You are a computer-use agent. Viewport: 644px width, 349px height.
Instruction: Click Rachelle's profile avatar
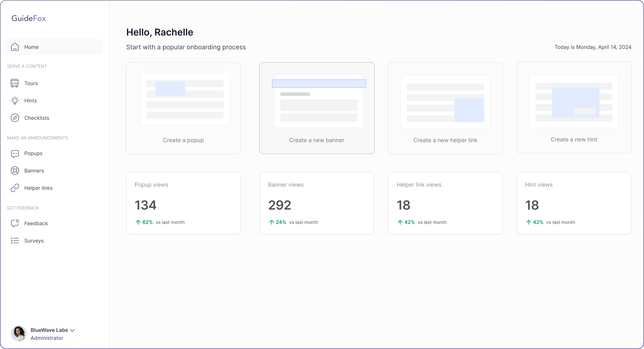pyautogui.click(x=18, y=333)
